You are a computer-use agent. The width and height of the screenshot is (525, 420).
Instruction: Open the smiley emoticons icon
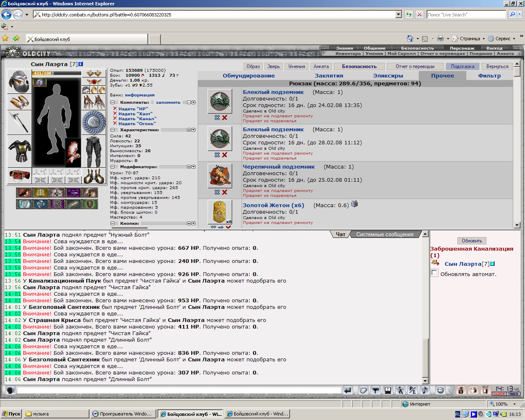pos(440,390)
